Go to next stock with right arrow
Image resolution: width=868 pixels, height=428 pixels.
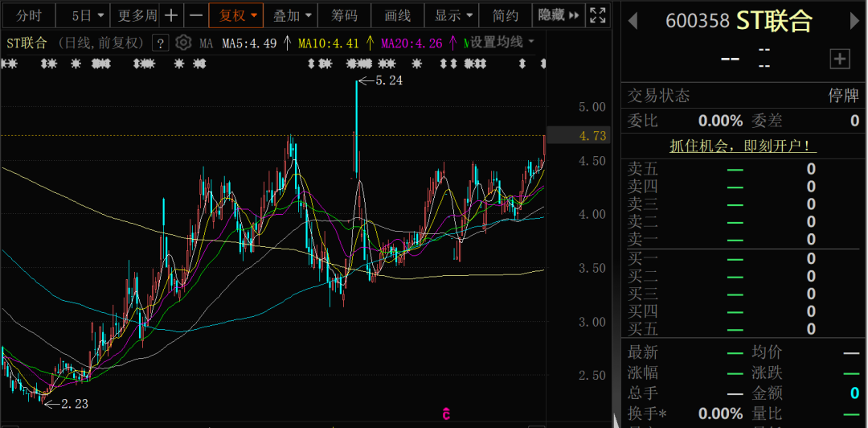[854, 21]
